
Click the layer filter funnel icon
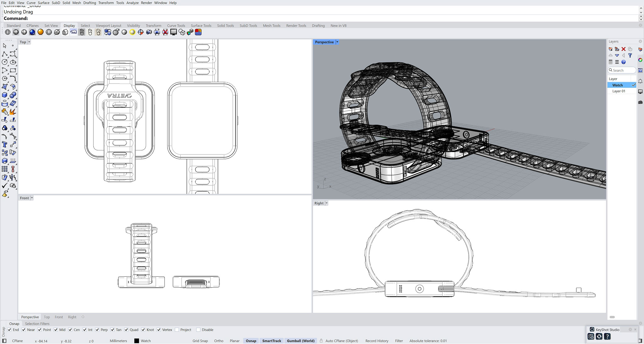pyautogui.click(x=630, y=55)
